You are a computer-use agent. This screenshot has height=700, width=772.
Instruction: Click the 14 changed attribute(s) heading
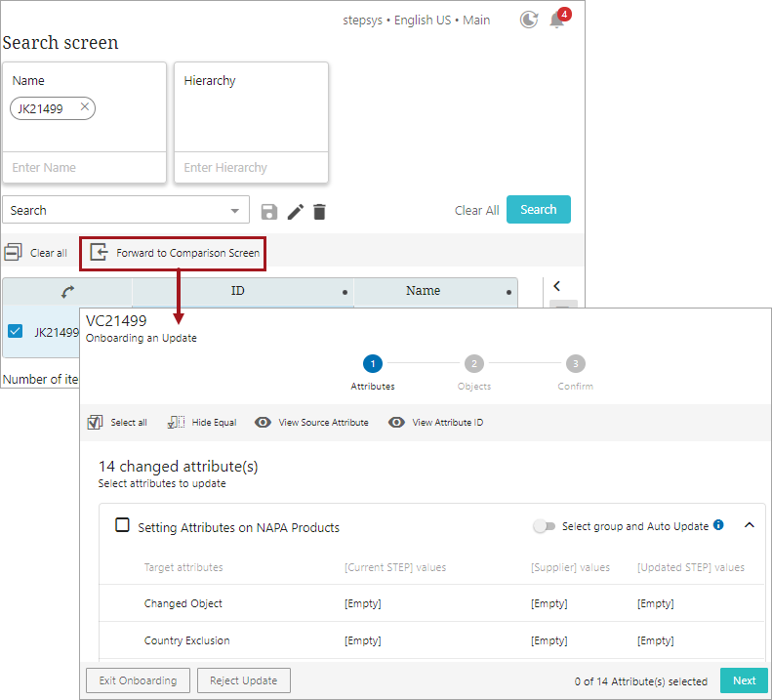(179, 466)
